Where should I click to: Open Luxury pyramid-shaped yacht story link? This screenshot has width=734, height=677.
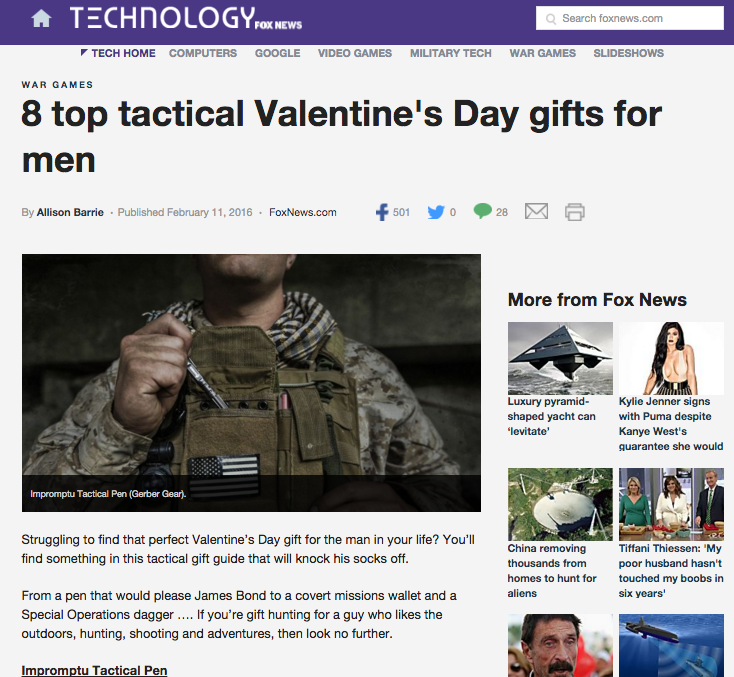[x=551, y=416]
